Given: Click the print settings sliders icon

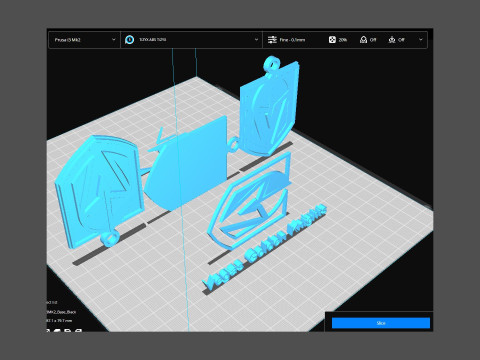Looking at the screenshot, I should pyautogui.click(x=272, y=40).
